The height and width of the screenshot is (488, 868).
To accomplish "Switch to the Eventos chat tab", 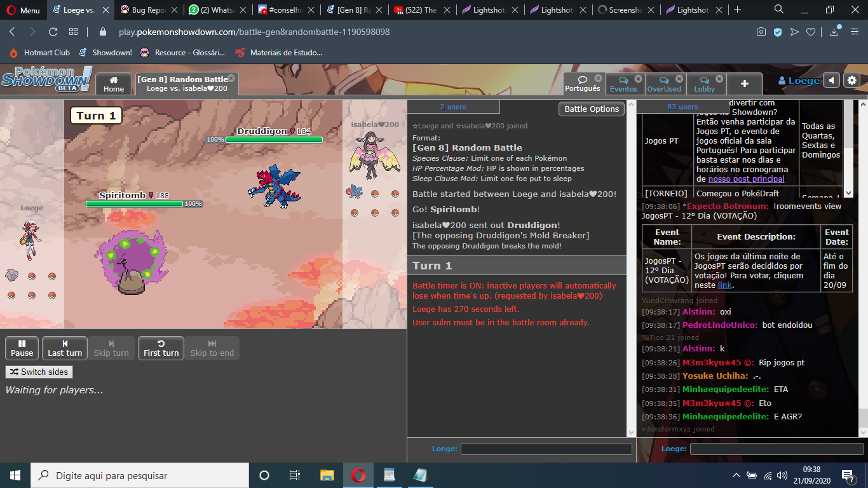I will point(623,84).
